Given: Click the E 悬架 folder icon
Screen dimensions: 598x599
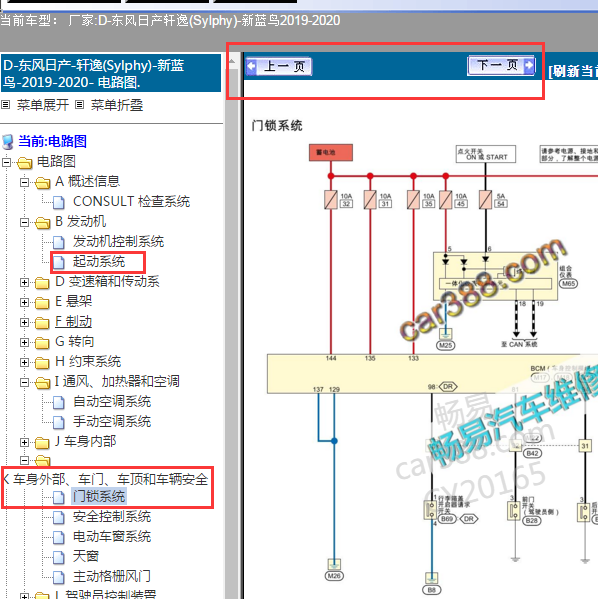Looking at the screenshot, I should 42,303.
